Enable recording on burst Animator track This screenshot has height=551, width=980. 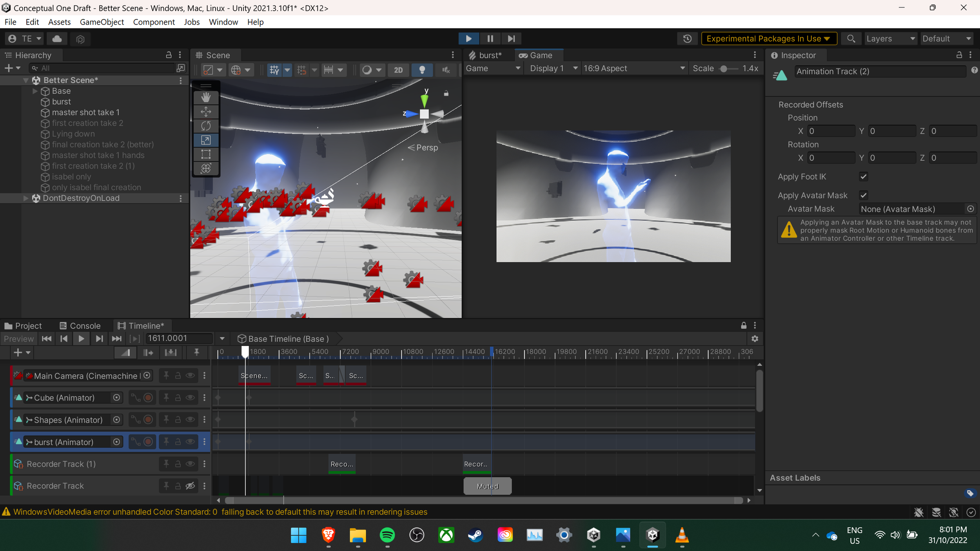148,442
